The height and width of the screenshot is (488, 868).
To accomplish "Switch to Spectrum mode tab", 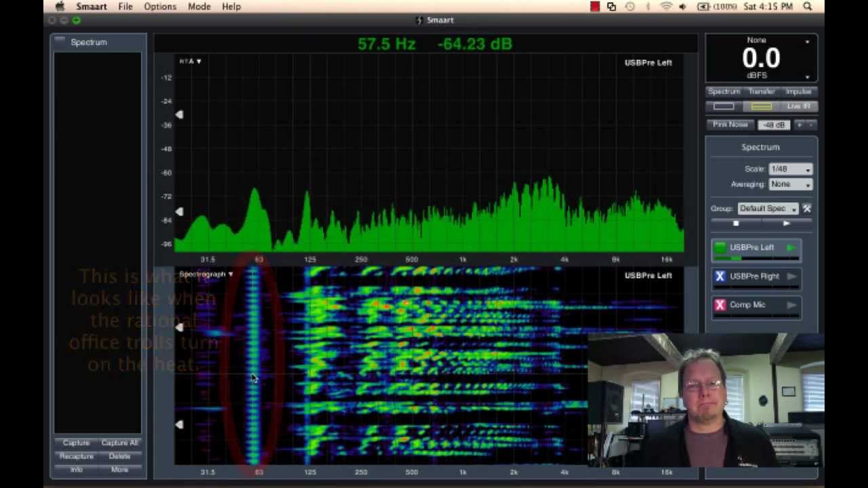I will (x=724, y=91).
